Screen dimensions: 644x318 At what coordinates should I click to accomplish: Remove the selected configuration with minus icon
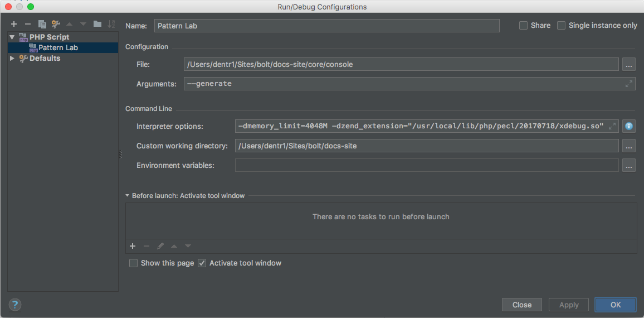pos(27,24)
